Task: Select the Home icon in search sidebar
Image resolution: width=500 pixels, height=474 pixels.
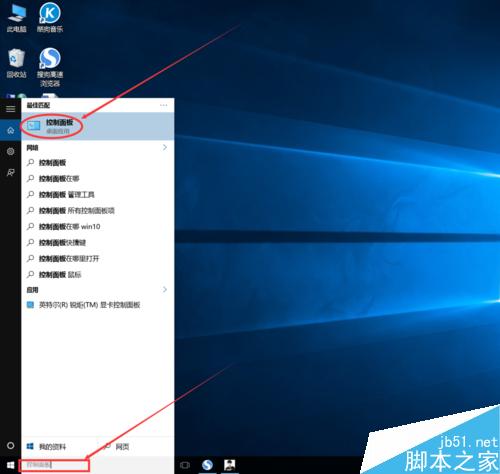Action: [x=11, y=130]
